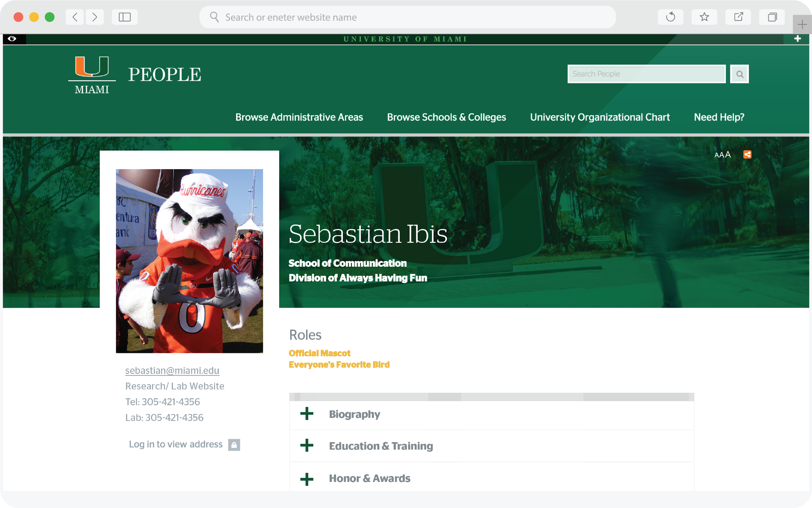Viewport: 812px width, 508px height.
Task: Click Log in to view address
Action: 176,444
